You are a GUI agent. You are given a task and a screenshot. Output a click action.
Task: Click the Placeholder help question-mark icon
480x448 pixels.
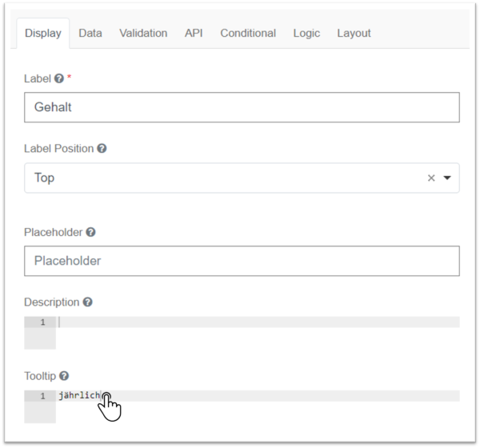pyautogui.click(x=90, y=232)
